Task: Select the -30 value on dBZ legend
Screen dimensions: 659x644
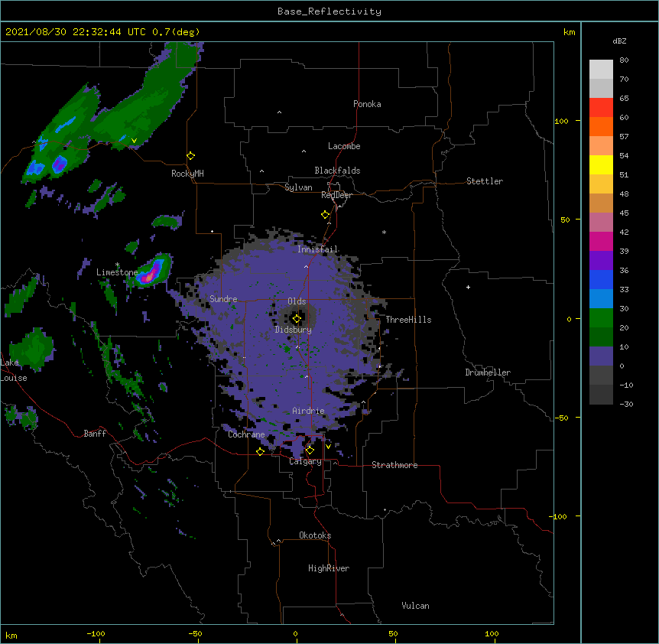Action: point(626,404)
